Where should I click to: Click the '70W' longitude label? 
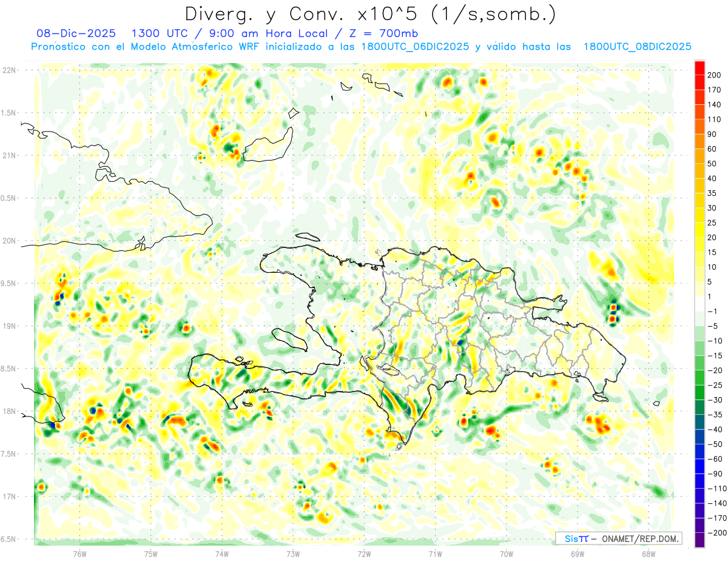point(506,554)
